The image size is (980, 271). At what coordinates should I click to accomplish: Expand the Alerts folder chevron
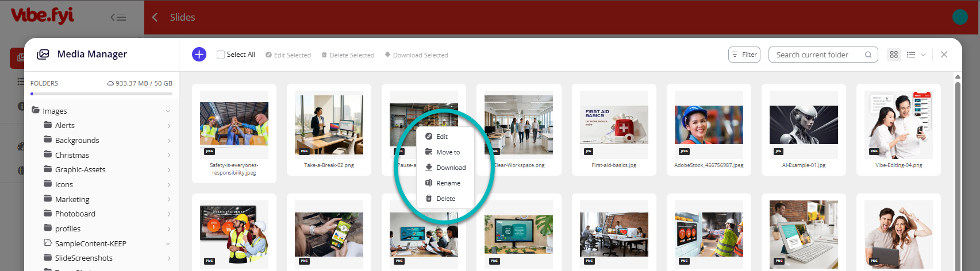pyautogui.click(x=168, y=126)
